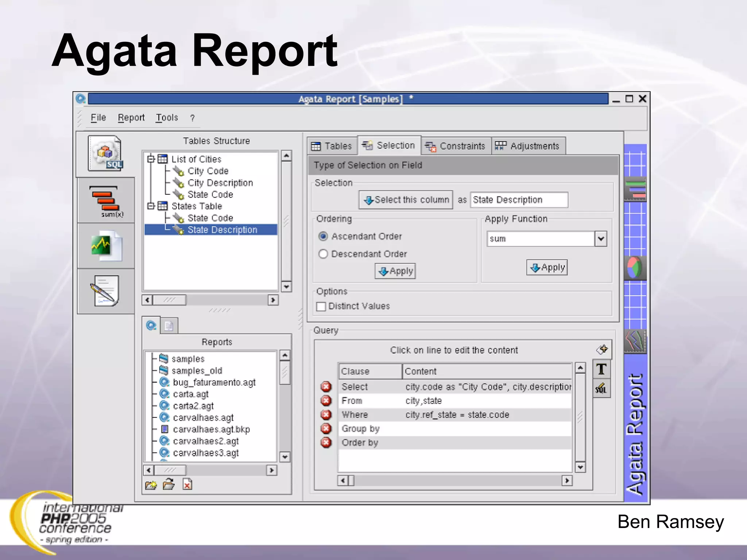Switch to the Tables tab
Screen dimensions: 747x560
coord(332,146)
